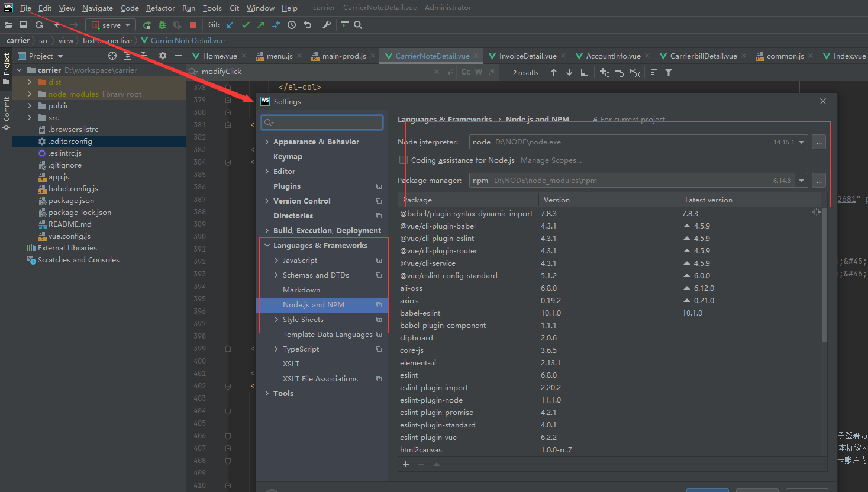The image size is (868, 492).
Task: Open vue.config.js in project tree
Action: click(69, 236)
